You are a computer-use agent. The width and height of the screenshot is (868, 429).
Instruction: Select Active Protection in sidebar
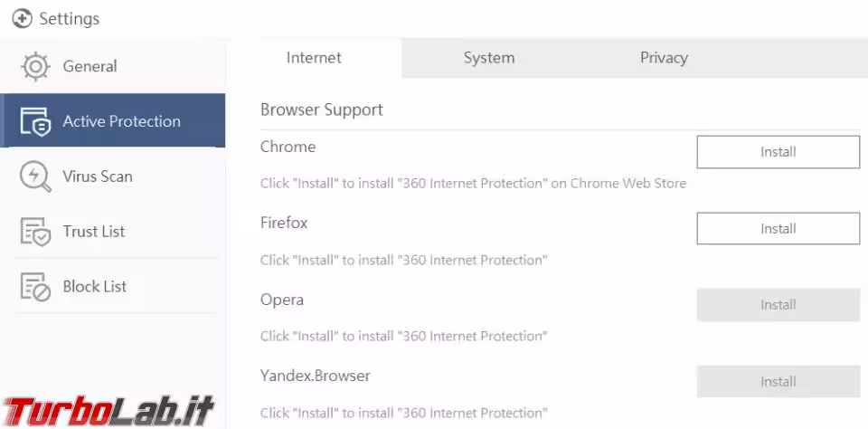121,121
